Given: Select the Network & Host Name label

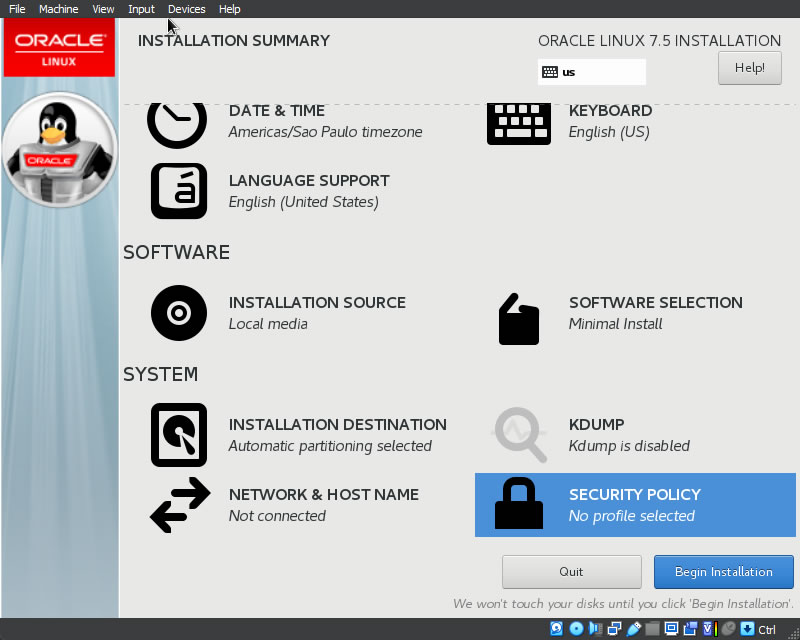Looking at the screenshot, I should point(324,495).
